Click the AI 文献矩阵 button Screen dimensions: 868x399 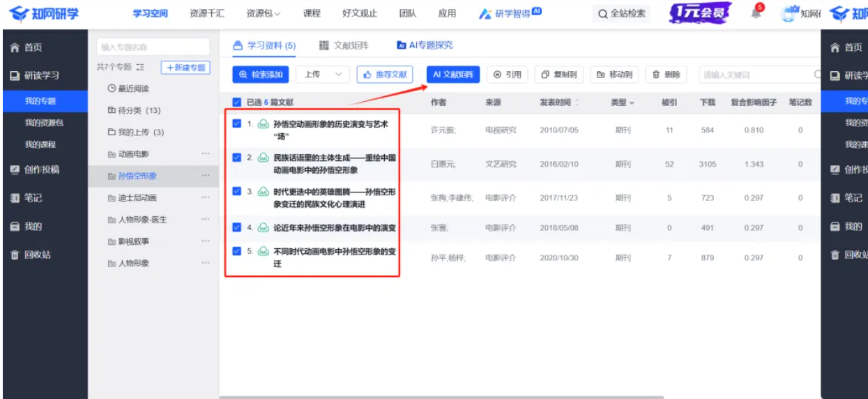click(x=453, y=75)
